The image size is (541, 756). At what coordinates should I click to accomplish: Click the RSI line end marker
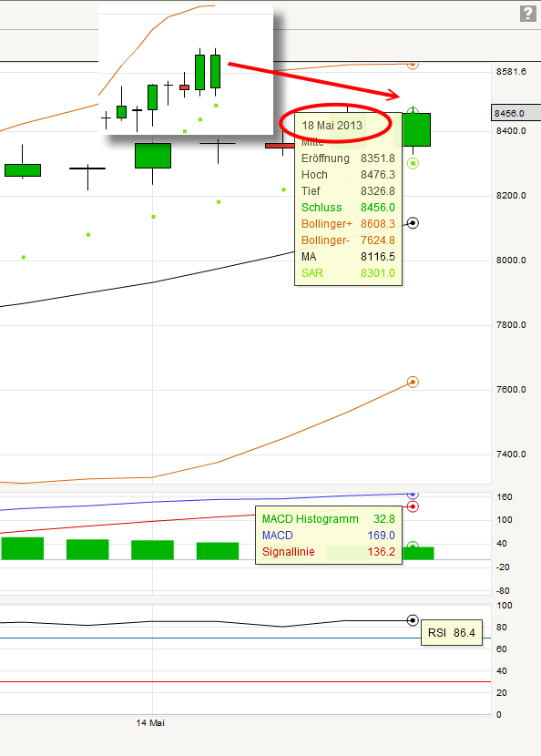pyautogui.click(x=413, y=620)
